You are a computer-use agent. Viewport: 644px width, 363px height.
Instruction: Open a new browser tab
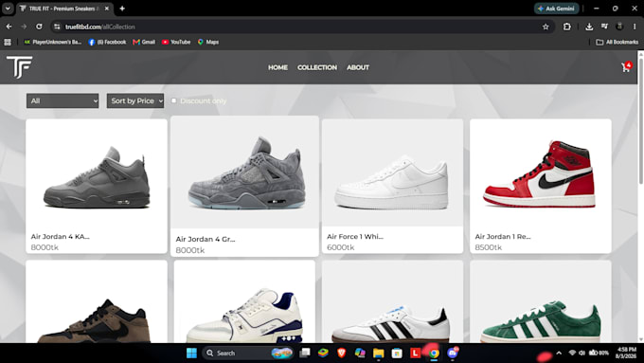(x=122, y=9)
